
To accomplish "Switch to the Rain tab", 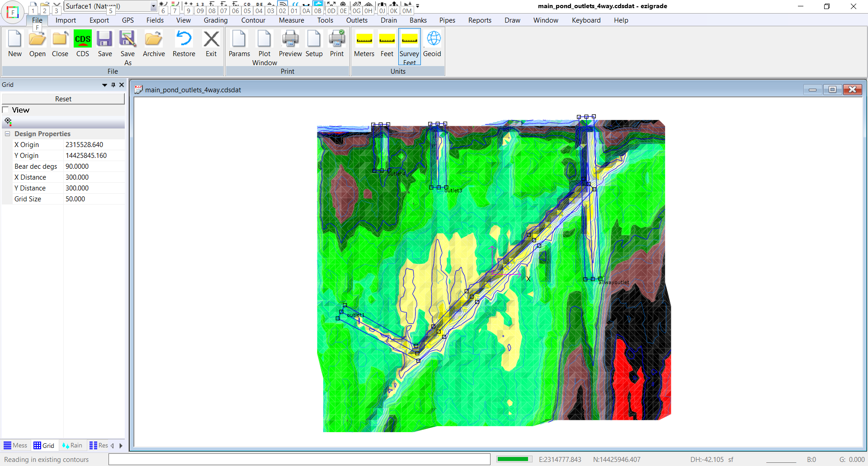I will tap(72, 446).
